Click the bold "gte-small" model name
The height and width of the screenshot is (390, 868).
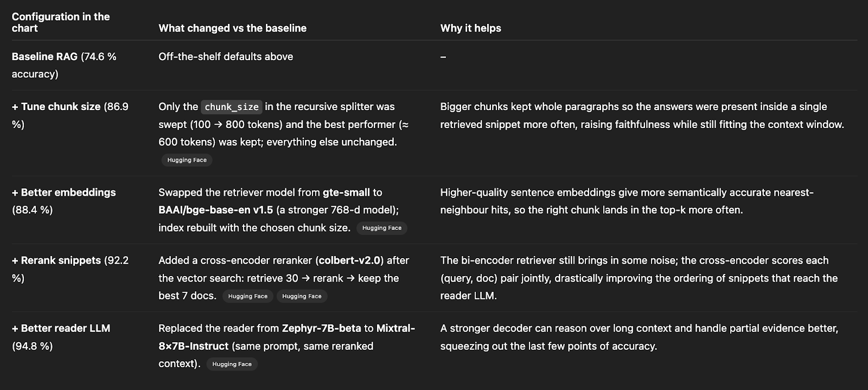coord(346,193)
